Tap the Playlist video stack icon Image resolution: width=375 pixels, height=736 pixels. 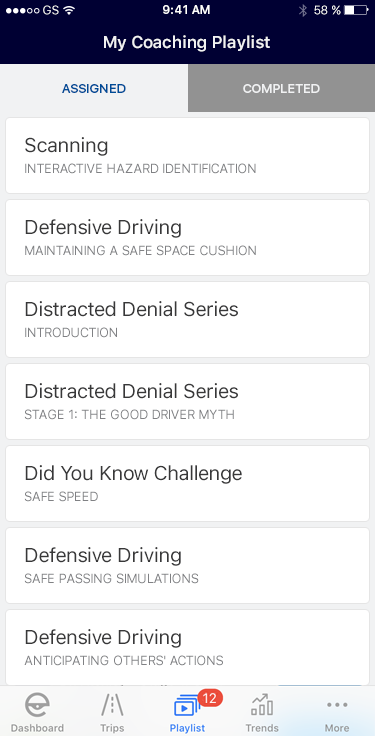(187, 706)
